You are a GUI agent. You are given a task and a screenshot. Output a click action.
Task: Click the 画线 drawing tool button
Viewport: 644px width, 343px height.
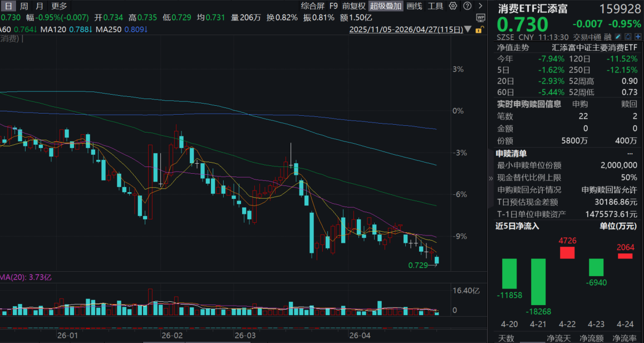click(414, 6)
